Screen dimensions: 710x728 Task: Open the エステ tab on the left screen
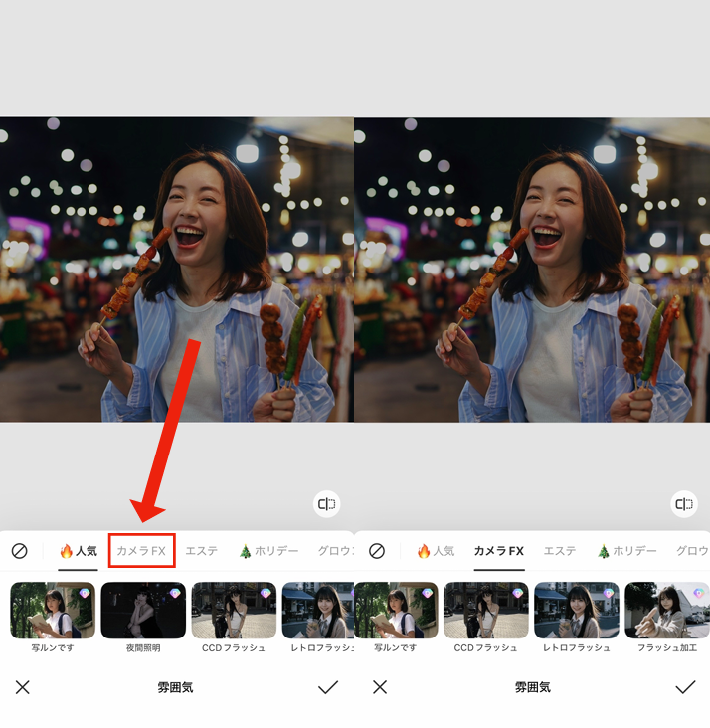pos(202,551)
